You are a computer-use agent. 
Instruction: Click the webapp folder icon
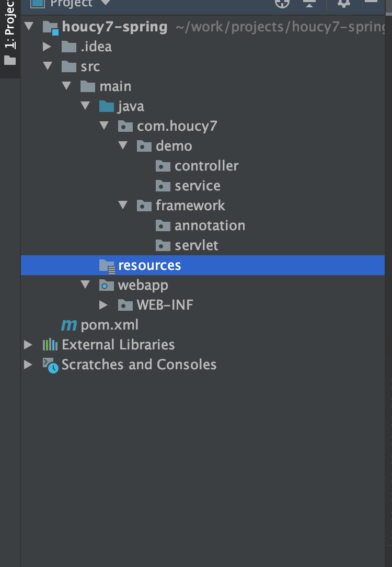[107, 286]
